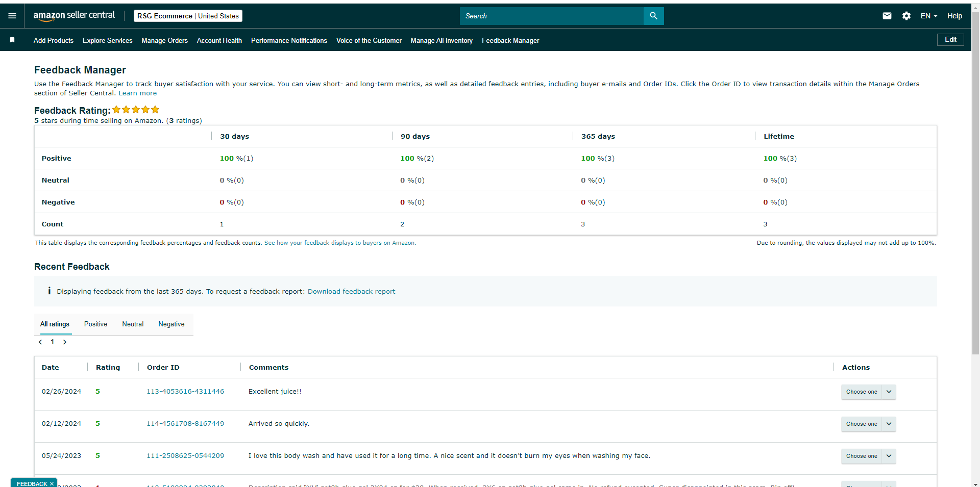Close the Feedback tab at bottom-left
Screen dimensions: 980x487
click(52, 483)
